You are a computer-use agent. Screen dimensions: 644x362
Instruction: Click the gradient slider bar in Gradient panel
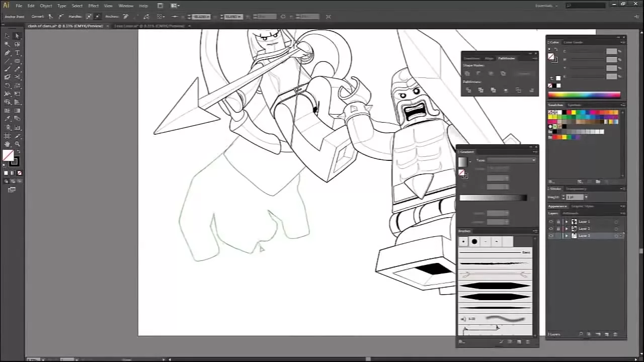click(x=493, y=198)
